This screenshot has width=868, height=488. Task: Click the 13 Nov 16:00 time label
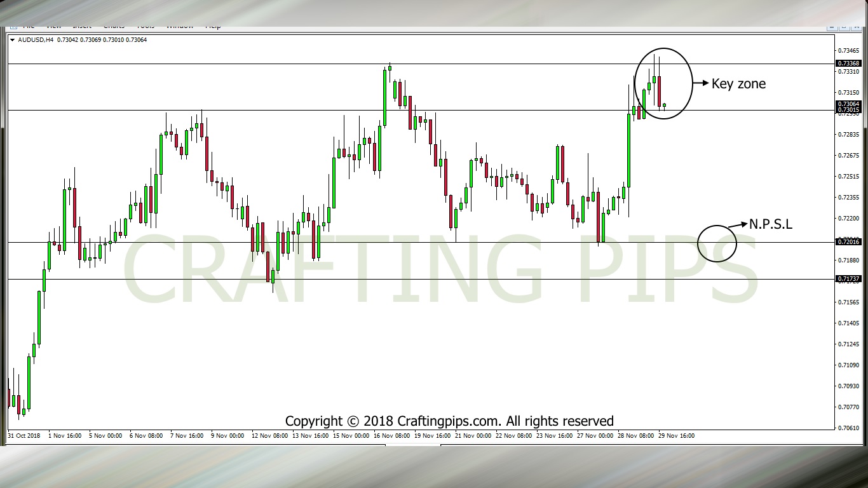pyautogui.click(x=311, y=436)
